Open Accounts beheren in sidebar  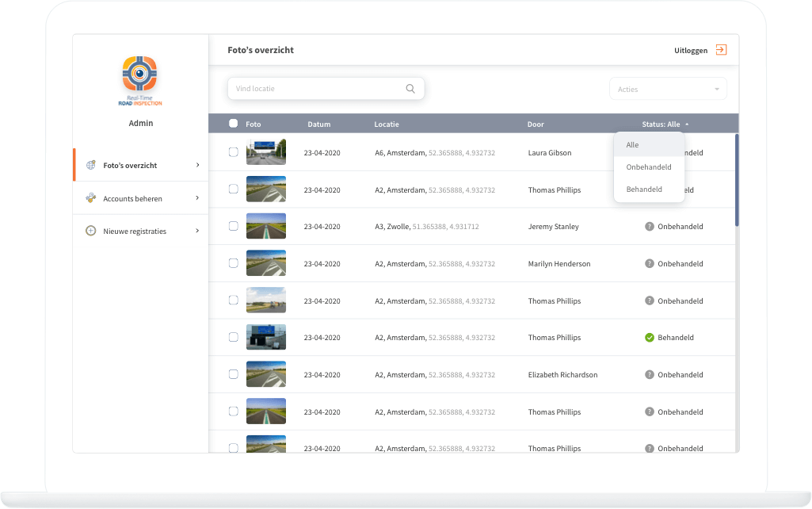click(x=141, y=198)
